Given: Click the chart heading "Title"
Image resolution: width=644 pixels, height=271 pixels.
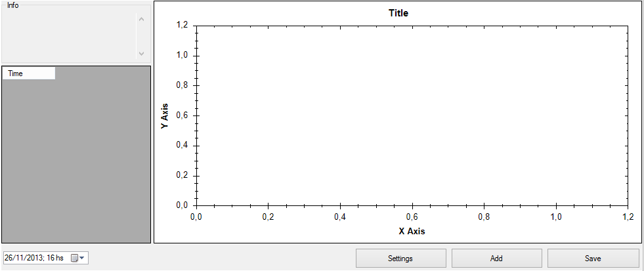Looking at the screenshot, I should point(398,13).
